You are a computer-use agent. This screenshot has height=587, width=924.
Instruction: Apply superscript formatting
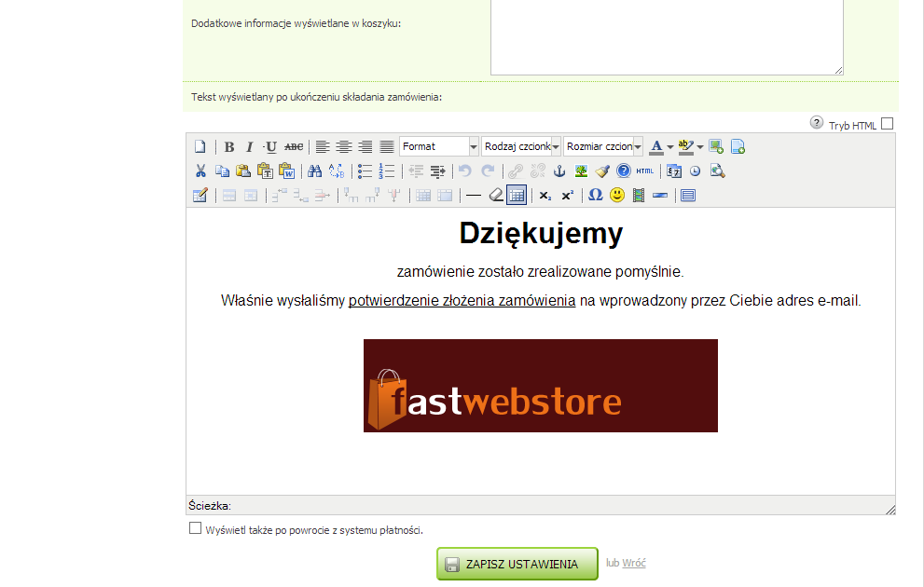click(x=567, y=195)
